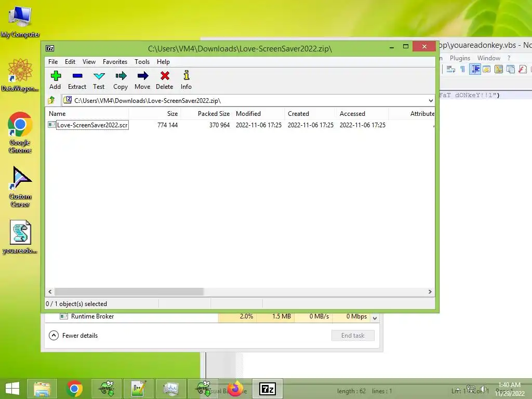Open the Tools menu in 7-Zip
The image size is (532, 399).
(x=142, y=62)
